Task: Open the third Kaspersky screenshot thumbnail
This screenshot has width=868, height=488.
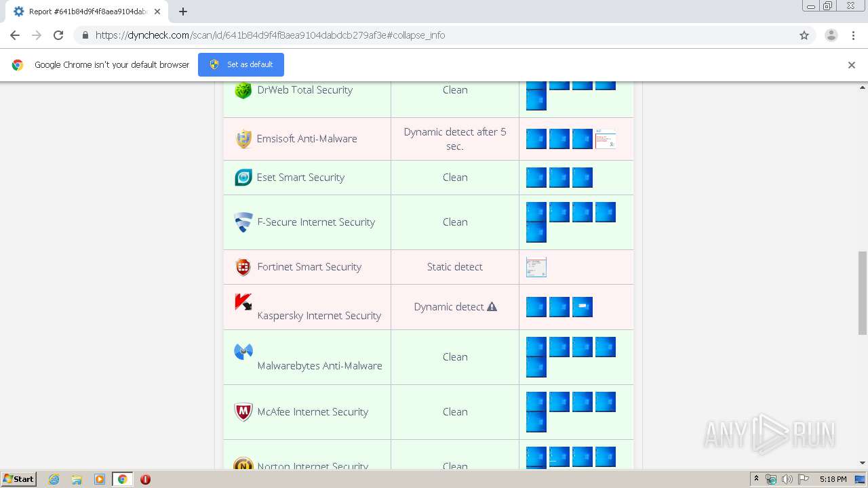Action: (x=583, y=307)
